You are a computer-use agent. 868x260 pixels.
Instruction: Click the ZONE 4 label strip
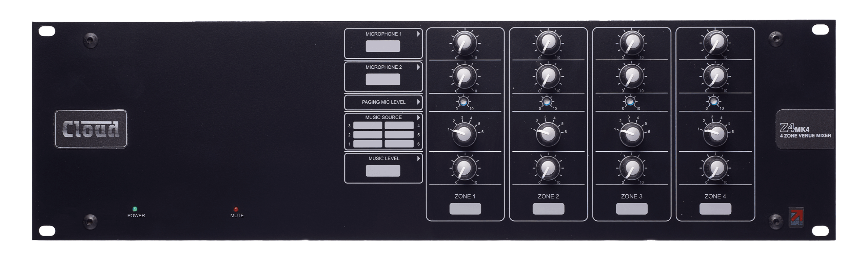point(715,209)
